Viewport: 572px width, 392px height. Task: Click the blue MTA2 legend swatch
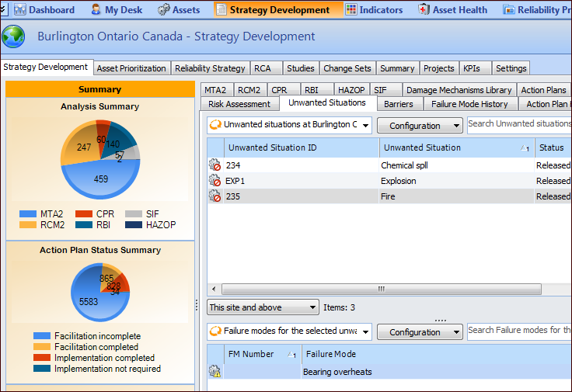pyautogui.click(x=28, y=213)
